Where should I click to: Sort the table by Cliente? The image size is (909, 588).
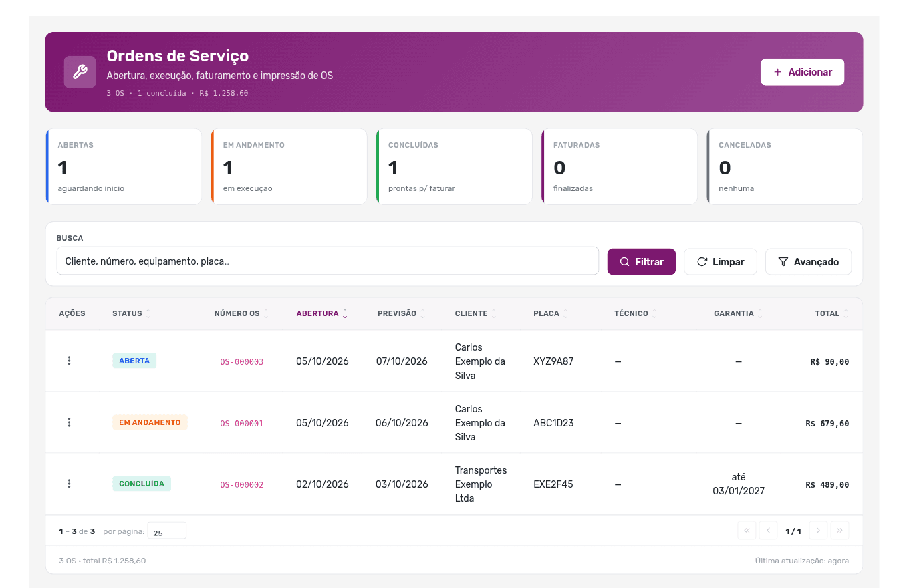coord(476,313)
